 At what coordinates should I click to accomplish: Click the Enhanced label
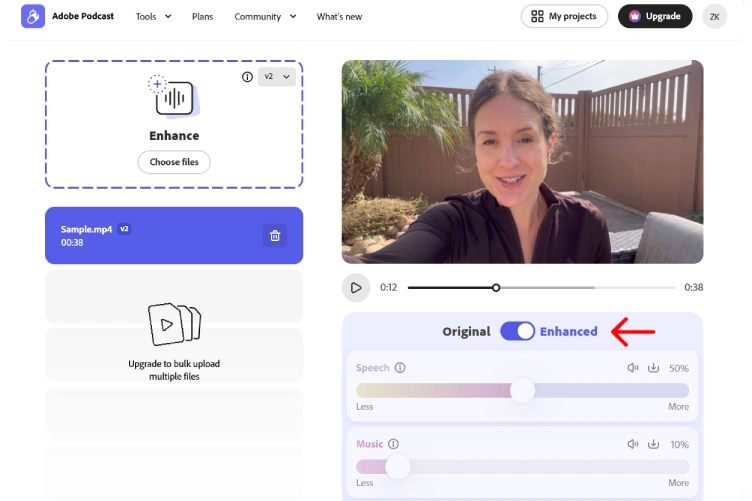[568, 332]
